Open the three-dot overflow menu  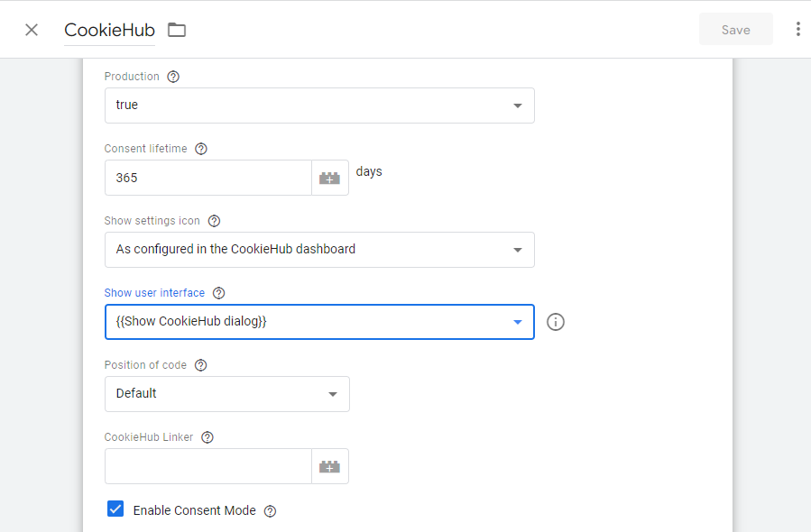[x=797, y=29]
